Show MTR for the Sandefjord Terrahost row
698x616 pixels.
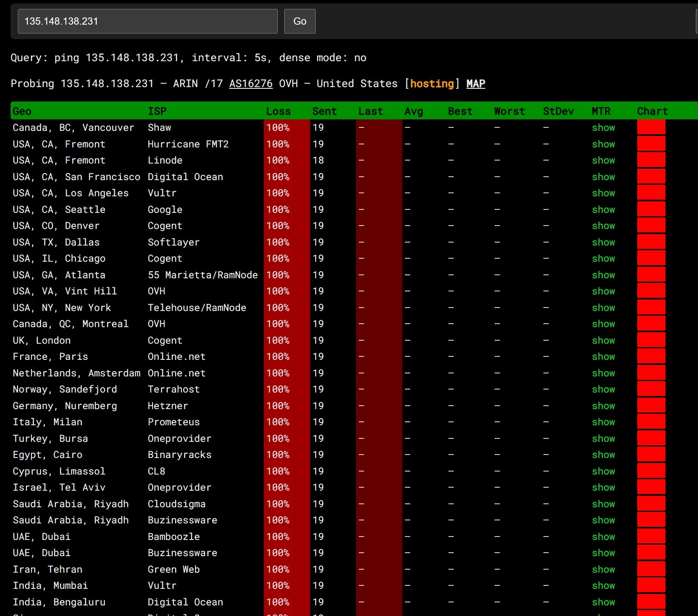click(x=603, y=390)
